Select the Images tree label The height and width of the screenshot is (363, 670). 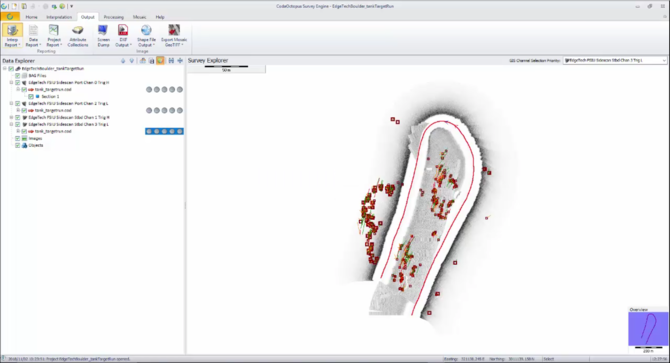click(35, 138)
